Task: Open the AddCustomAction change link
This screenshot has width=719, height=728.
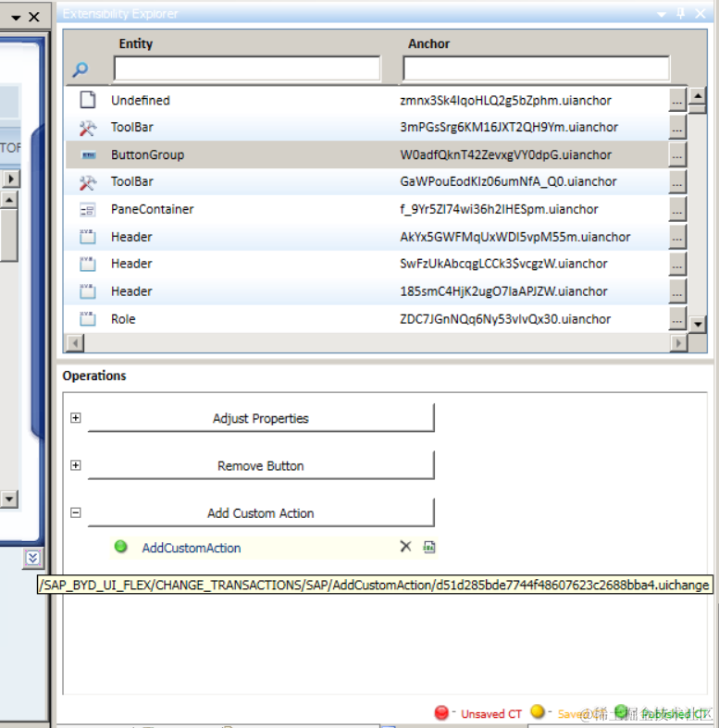Action: [192, 548]
